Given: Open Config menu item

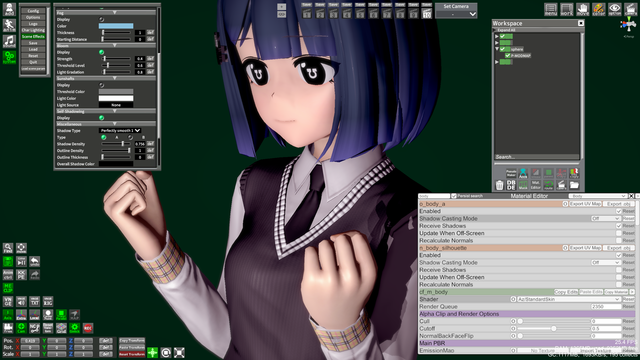Looking at the screenshot, I should point(33,11).
